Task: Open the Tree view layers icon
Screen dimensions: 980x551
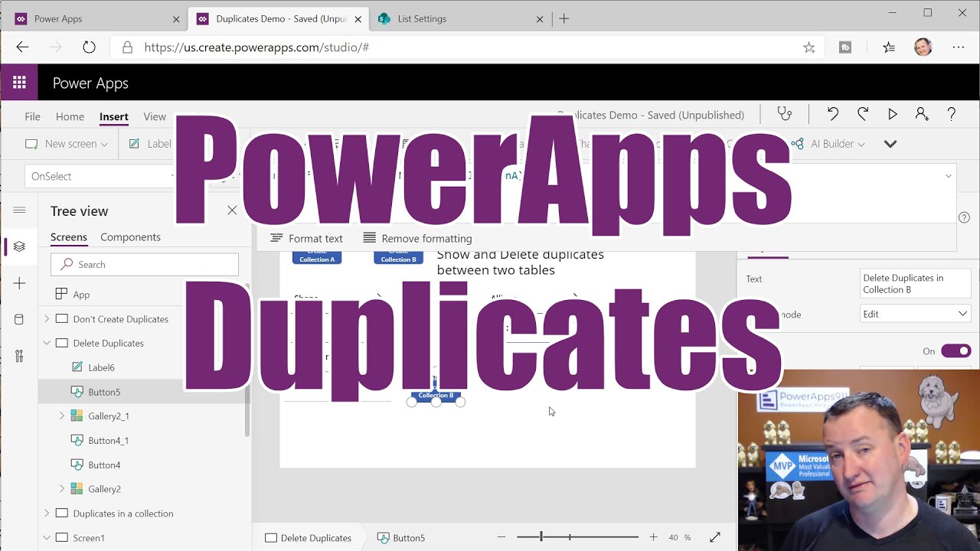Action: [19, 246]
